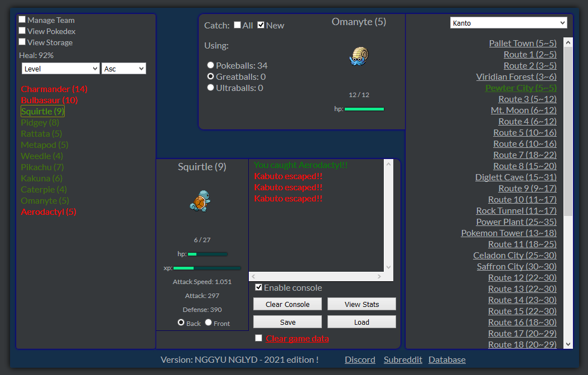Image resolution: width=588 pixels, height=375 pixels.
Task: Uncheck the Catch New box
Action: pyautogui.click(x=261, y=25)
